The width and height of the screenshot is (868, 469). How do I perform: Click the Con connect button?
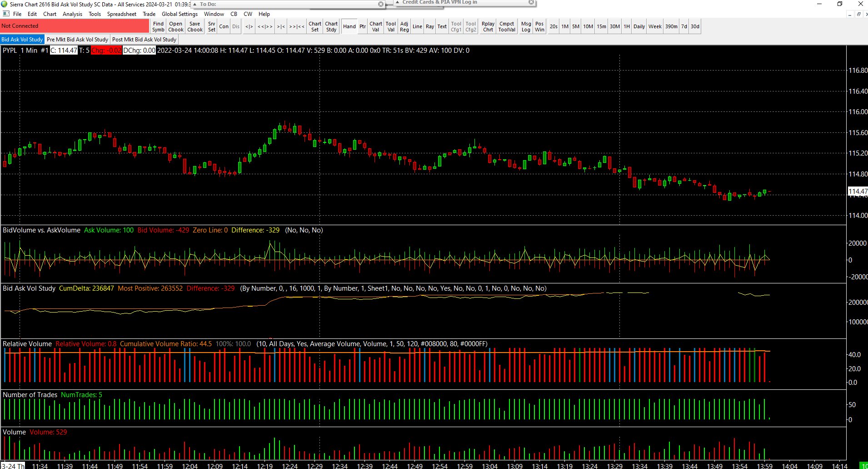pyautogui.click(x=224, y=26)
